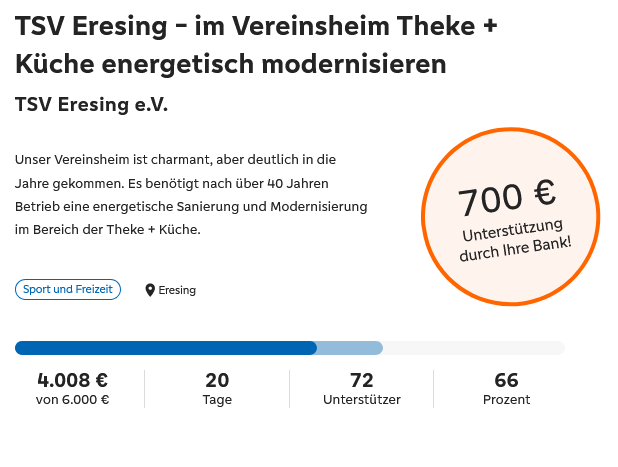This screenshot has width=618, height=467.
Task: Click the 'Küche energetisch modernisieren' title line
Action: tap(230, 65)
